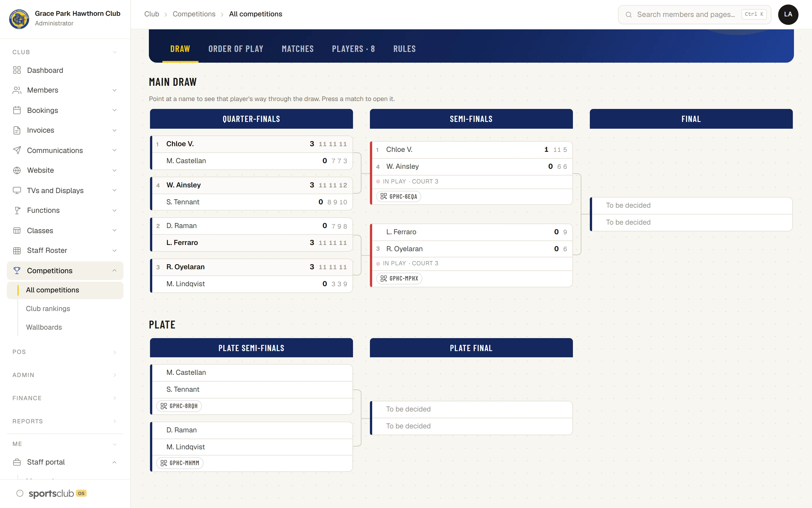The image size is (812, 508).
Task: Open the LA user avatar
Action: point(788,14)
